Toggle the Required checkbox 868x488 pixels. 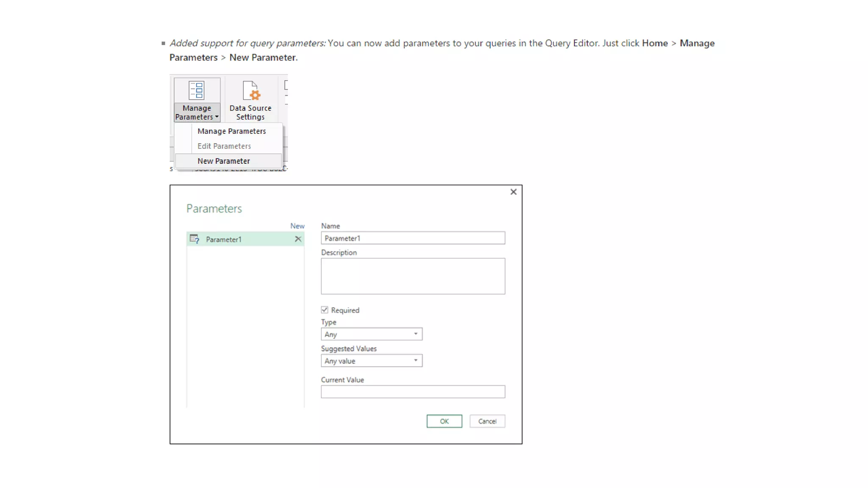click(325, 310)
